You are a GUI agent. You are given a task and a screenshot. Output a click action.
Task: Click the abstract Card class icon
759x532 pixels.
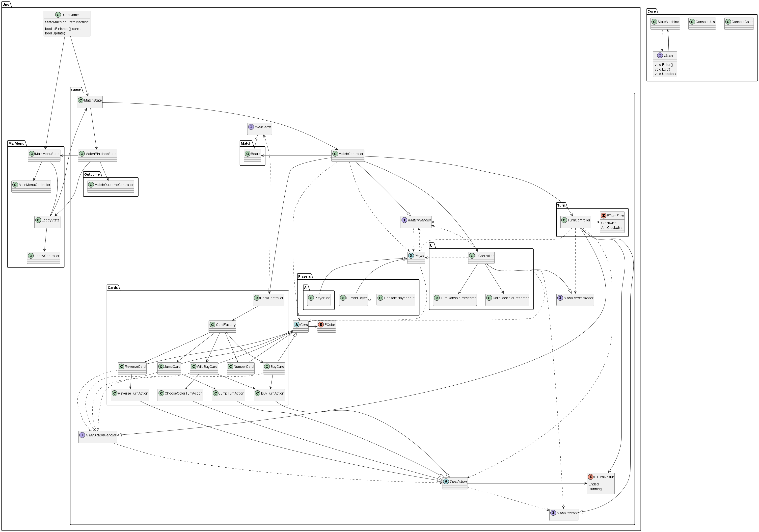pyautogui.click(x=297, y=325)
